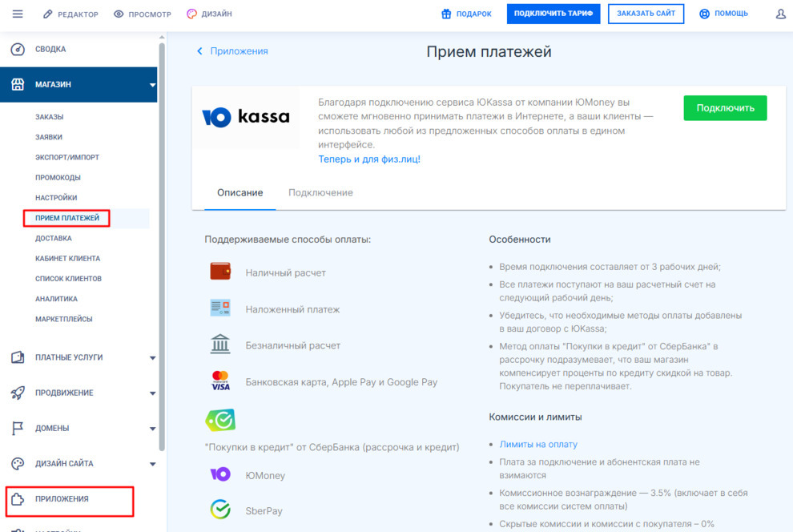
Task: Open the user profile icon
Action: [x=781, y=14]
